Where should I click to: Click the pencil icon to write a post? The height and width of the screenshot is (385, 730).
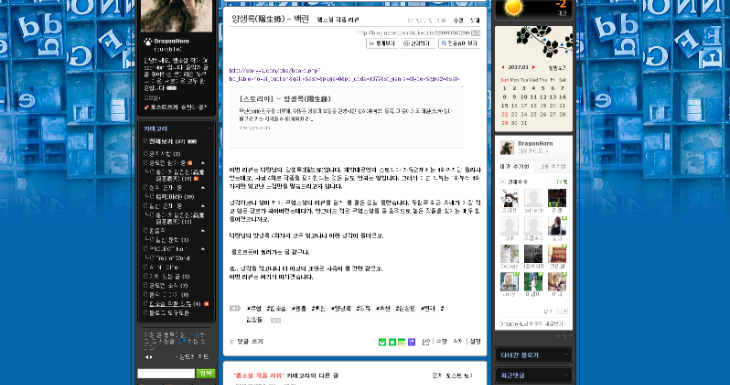coord(146,107)
